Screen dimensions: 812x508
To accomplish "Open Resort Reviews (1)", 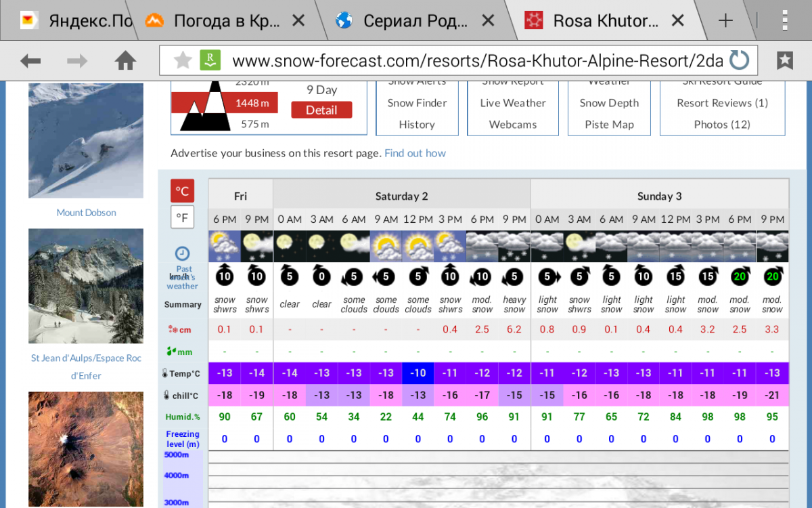I will pyautogui.click(x=723, y=103).
